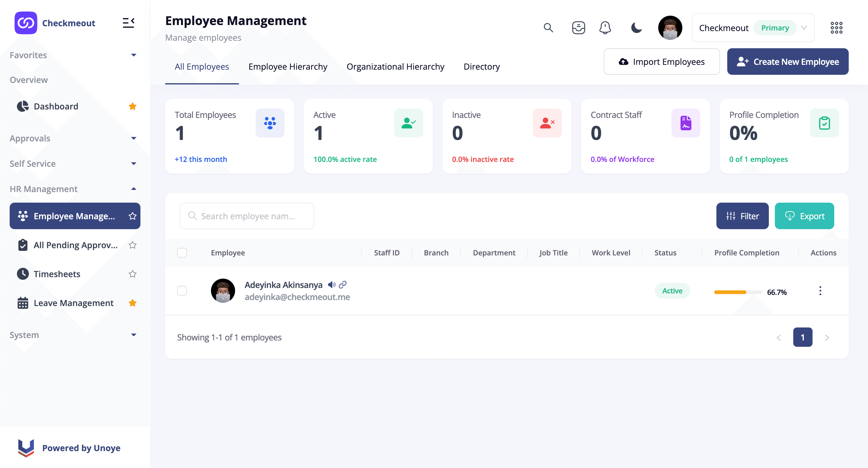Click the Contract Staff document icon
Screen dimensions: 868x468
click(x=686, y=123)
